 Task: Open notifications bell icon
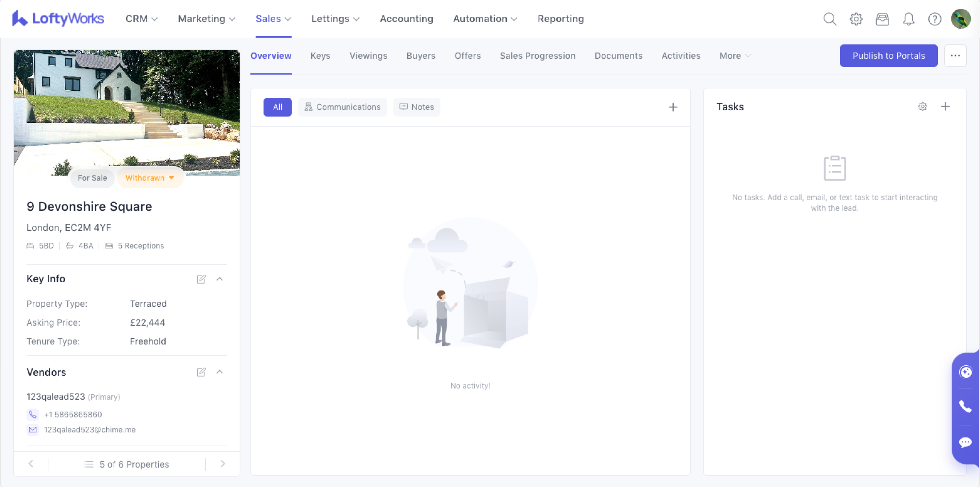tap(909, 19)
